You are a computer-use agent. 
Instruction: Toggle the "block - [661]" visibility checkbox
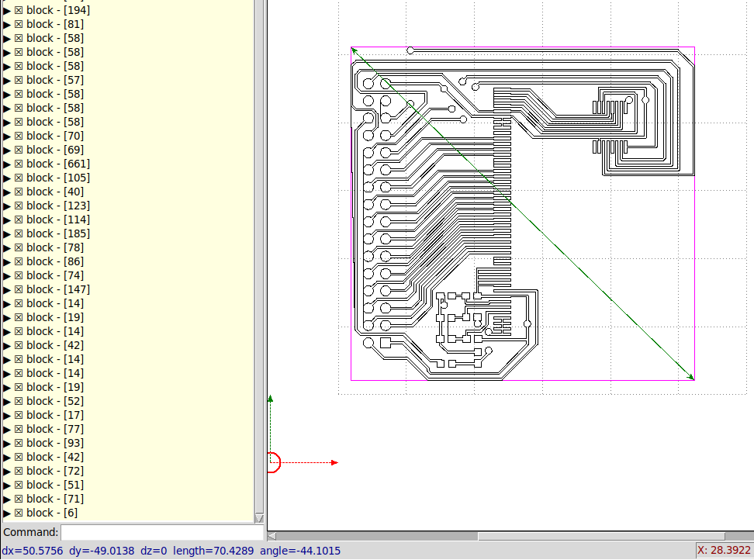pyautogui.click(x=17, y=163)
